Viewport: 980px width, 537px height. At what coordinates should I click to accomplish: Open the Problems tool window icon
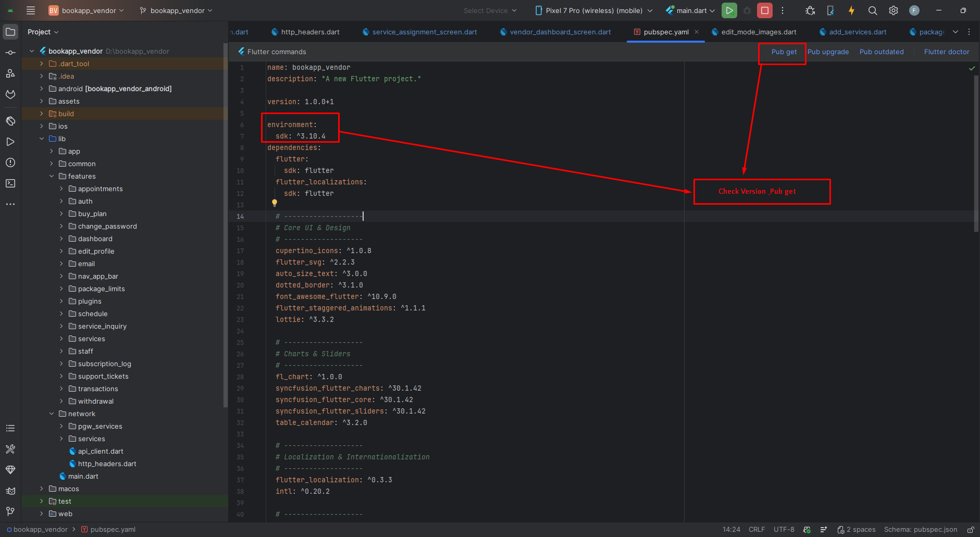click(10, 163)
